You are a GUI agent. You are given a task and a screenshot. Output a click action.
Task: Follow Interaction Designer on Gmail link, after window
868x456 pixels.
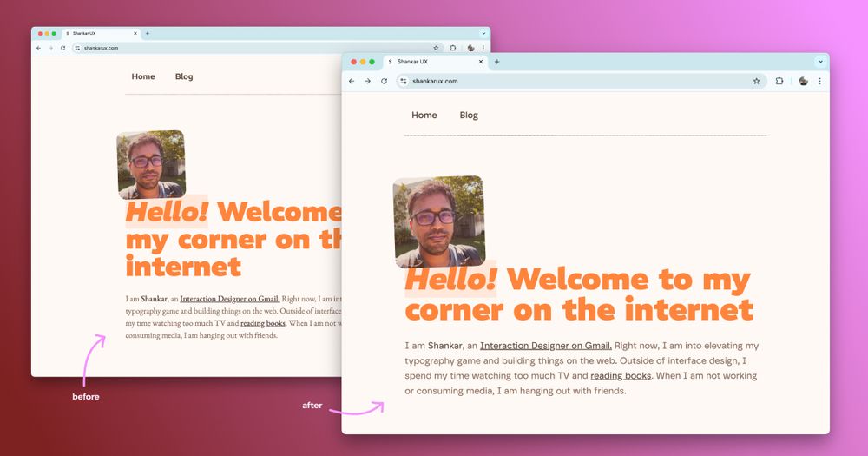tap(546, 346)
